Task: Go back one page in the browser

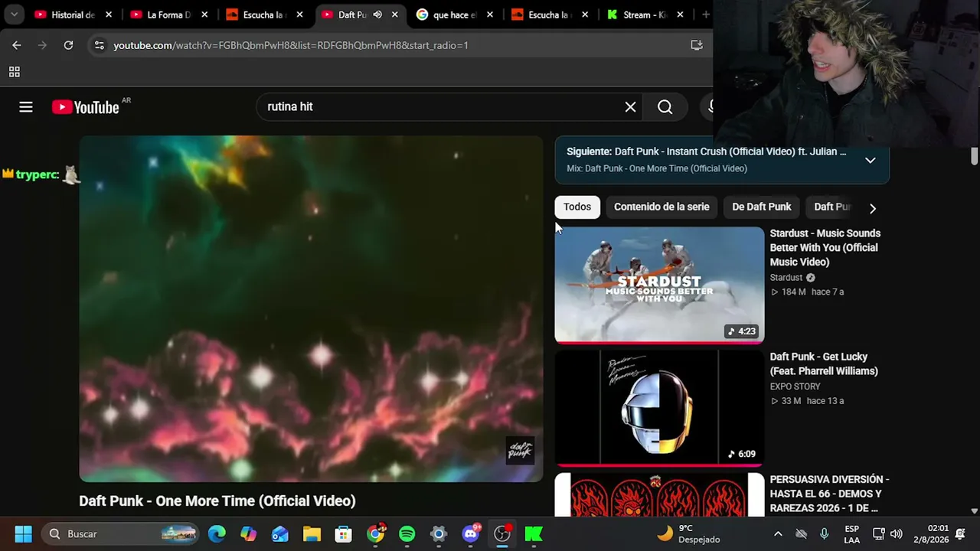Action: coord(17,45)
